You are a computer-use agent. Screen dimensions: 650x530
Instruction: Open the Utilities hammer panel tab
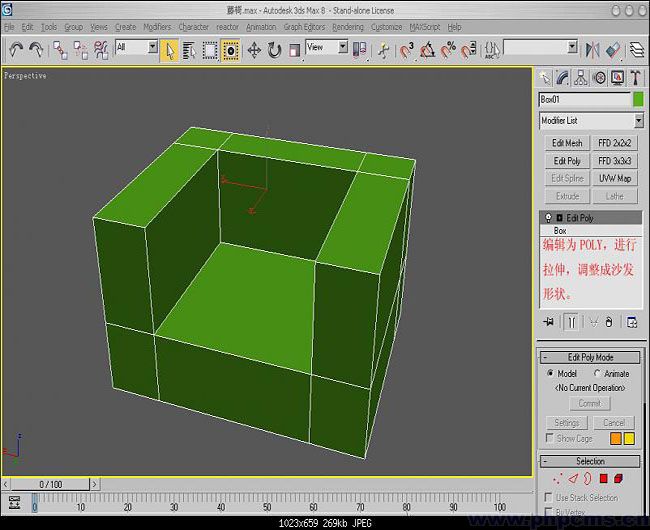633,78
